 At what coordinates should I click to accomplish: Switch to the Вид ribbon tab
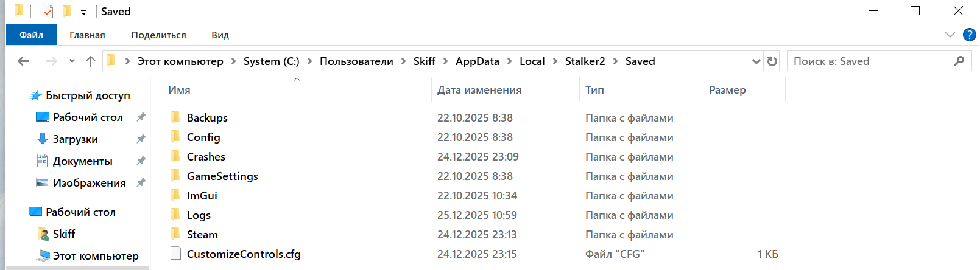click(x=220, y=35)
